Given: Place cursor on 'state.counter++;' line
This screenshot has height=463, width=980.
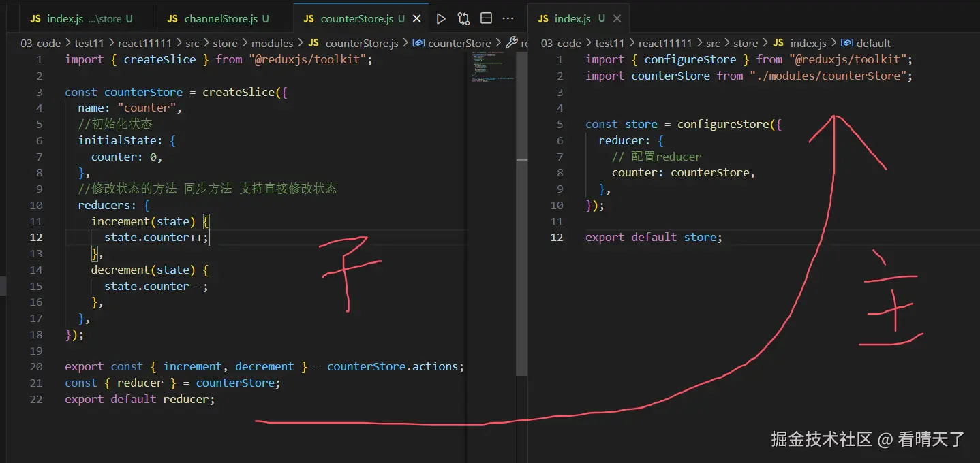Looking at the screenshot, I should 157,237.
